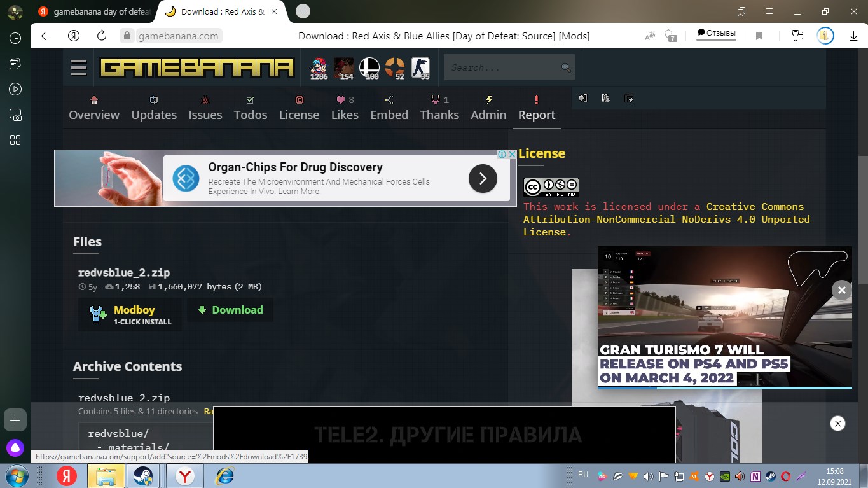
Task: Go to the Todos tab
Action: click(251, 108)
